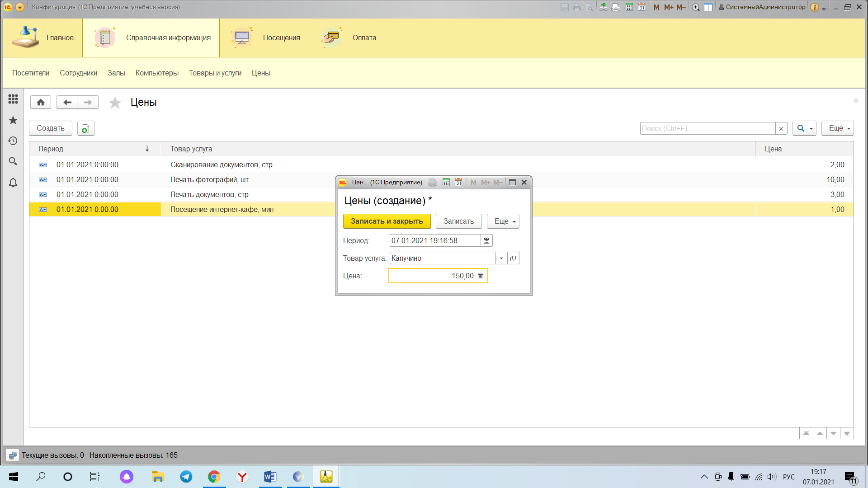868x488 pixels.
Task: Open the Товары и услуги submenu item
Action: [x=215, y=73]
